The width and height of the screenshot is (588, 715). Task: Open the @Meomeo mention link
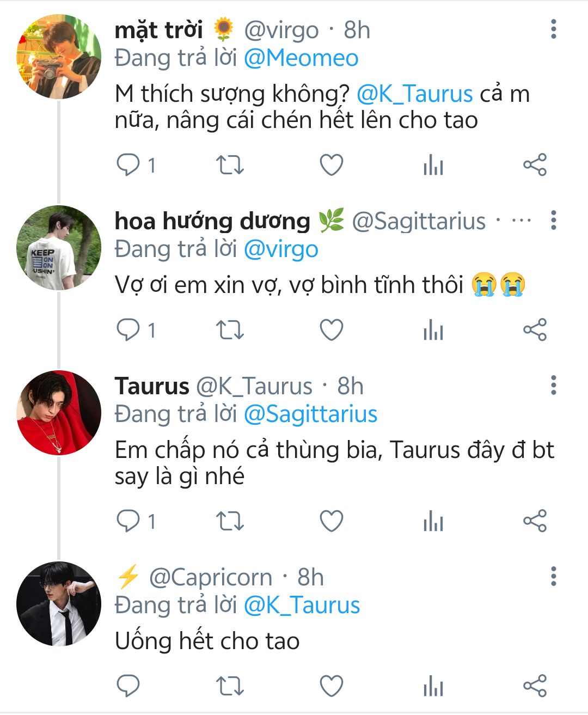[301, 58]
